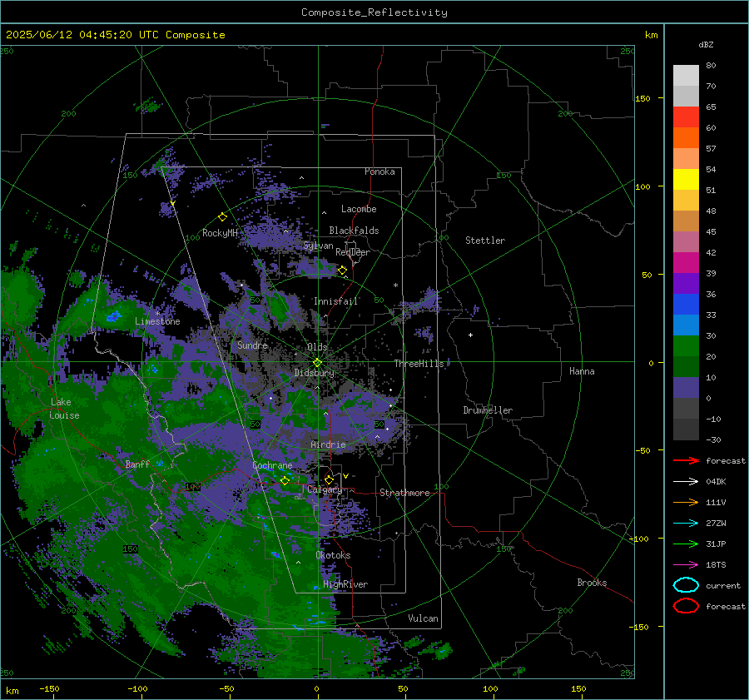Click the magenta 18TS arrow icon
This screenshot has width=749, height=700.
686,565
